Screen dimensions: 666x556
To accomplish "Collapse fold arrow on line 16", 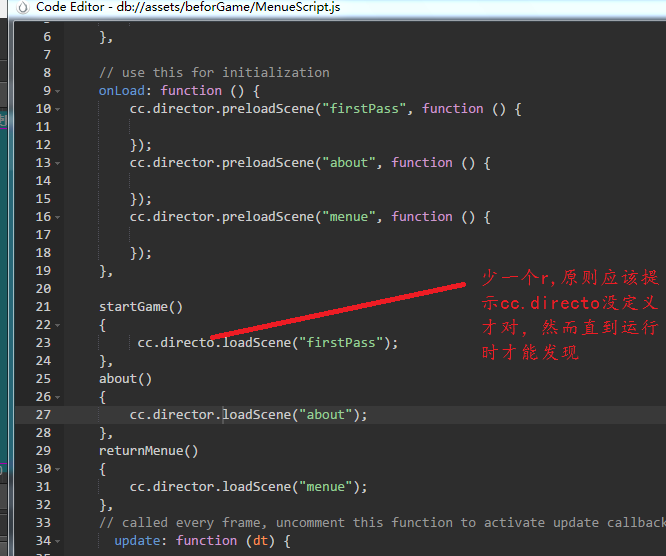I will 57,217.
